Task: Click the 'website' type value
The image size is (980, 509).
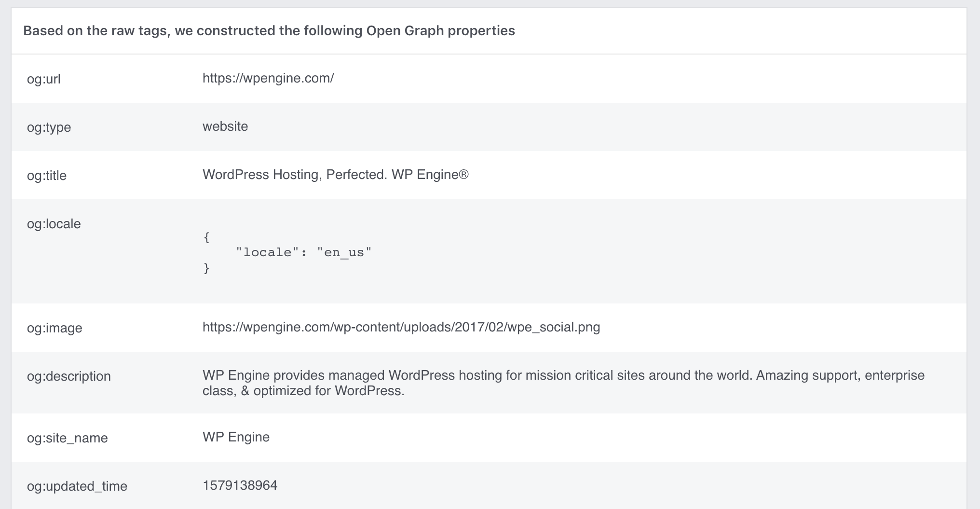Action: tap(225, 126)
